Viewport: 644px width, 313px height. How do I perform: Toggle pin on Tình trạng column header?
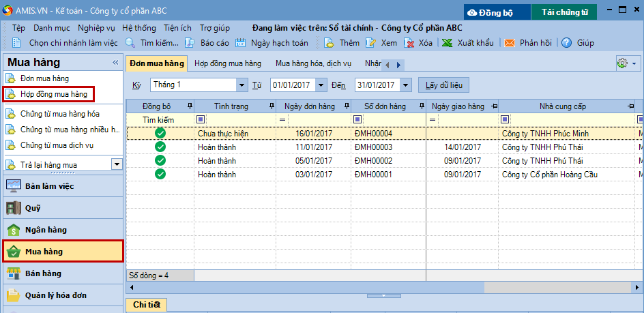[x=272, y=106]
